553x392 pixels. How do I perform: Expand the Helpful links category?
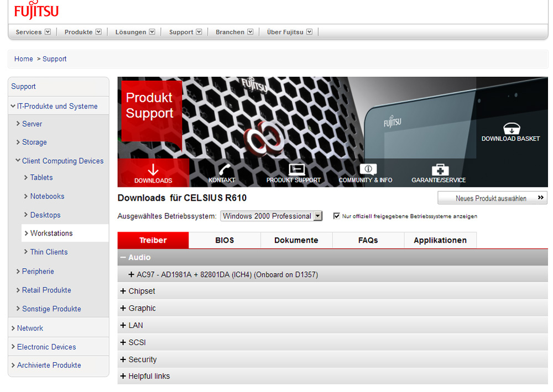123,376
